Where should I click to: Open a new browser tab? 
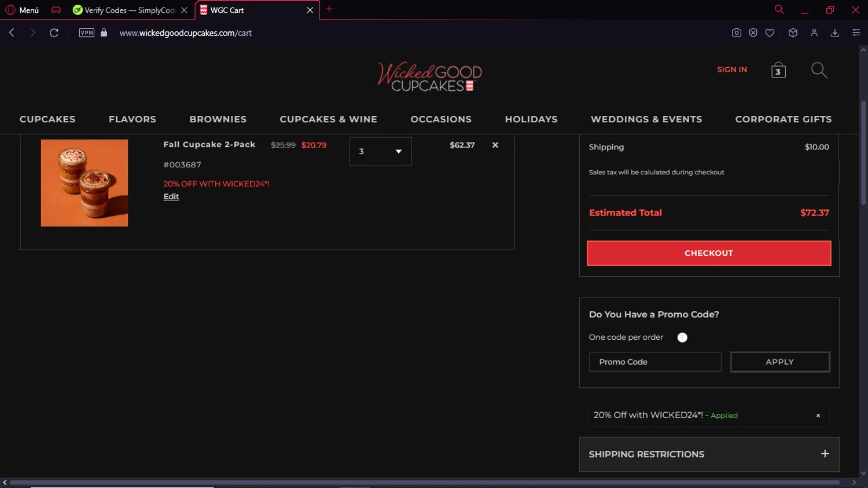(329, 9)
